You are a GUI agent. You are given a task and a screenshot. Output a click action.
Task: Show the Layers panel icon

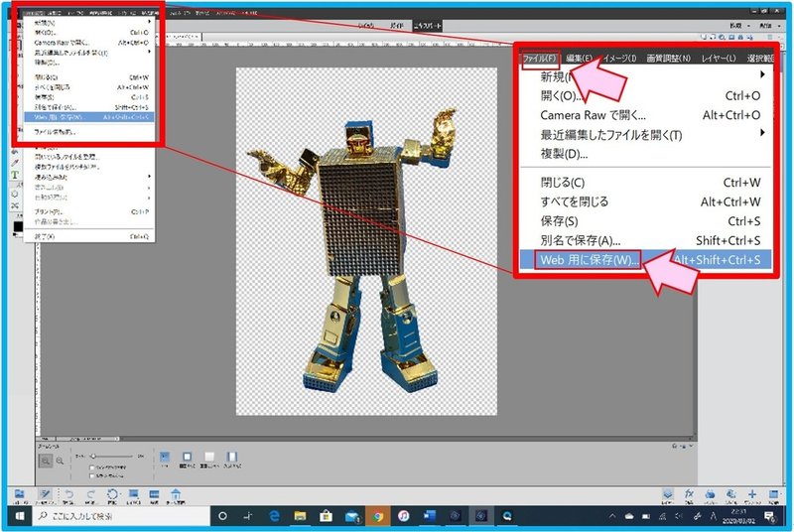click(x=668, y=496)
